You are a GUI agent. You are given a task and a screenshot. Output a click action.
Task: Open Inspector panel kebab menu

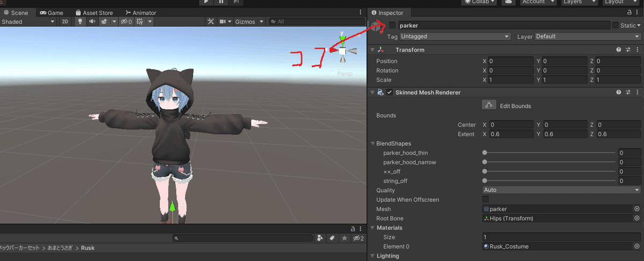tap(638, 12)
